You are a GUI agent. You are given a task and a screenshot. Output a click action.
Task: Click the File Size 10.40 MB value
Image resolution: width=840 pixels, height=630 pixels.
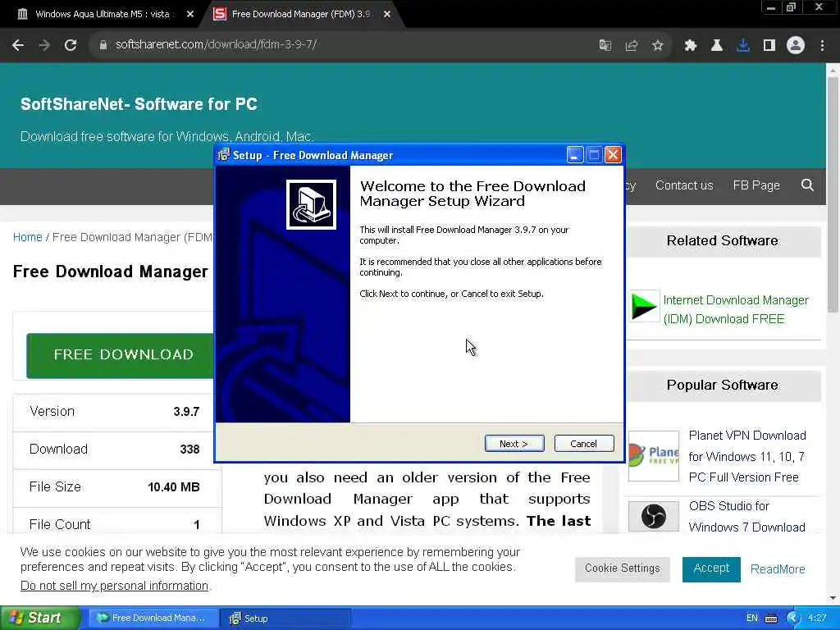coord(174,487)
